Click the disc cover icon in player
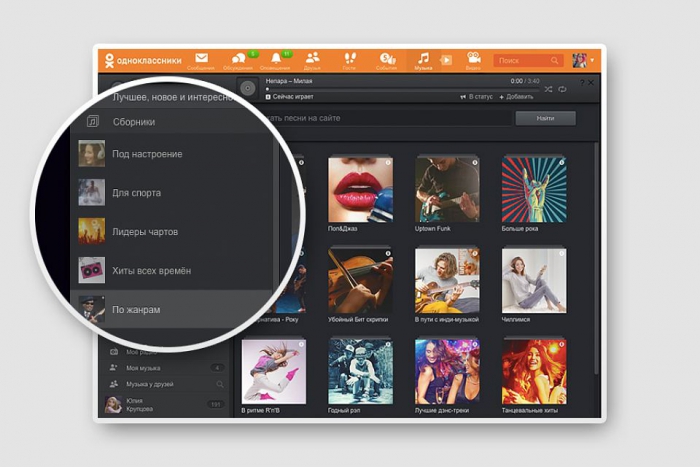700x467 pixels. click(x=248, y=88)
